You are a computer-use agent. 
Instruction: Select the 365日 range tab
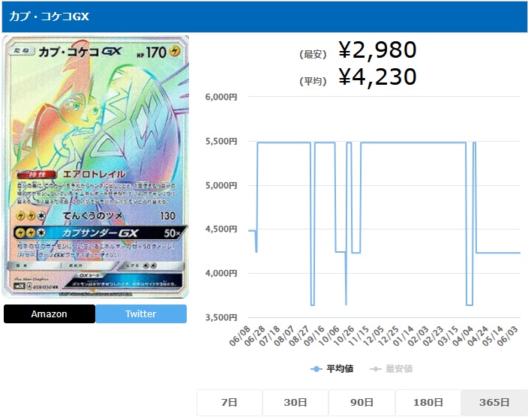click(494, 402)
